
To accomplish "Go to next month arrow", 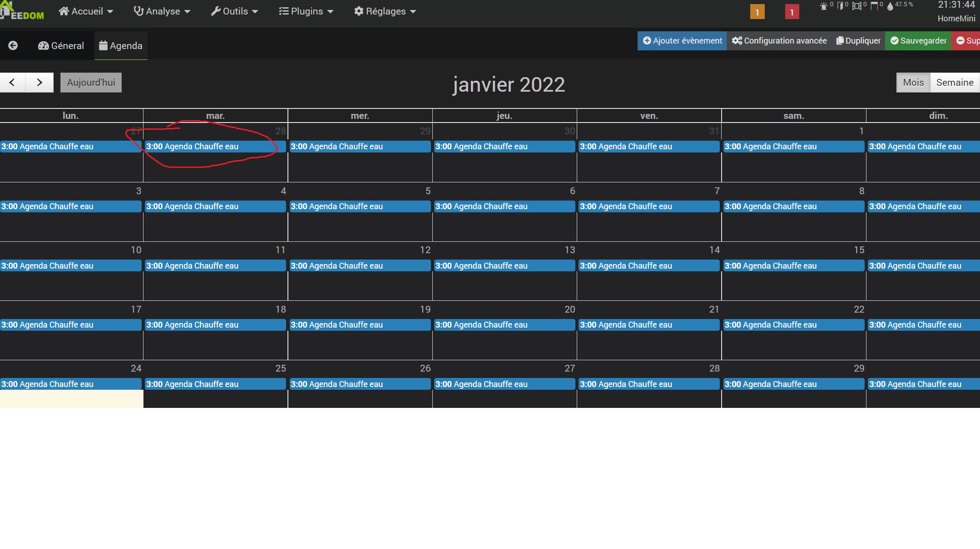I will tap(40, 83).
